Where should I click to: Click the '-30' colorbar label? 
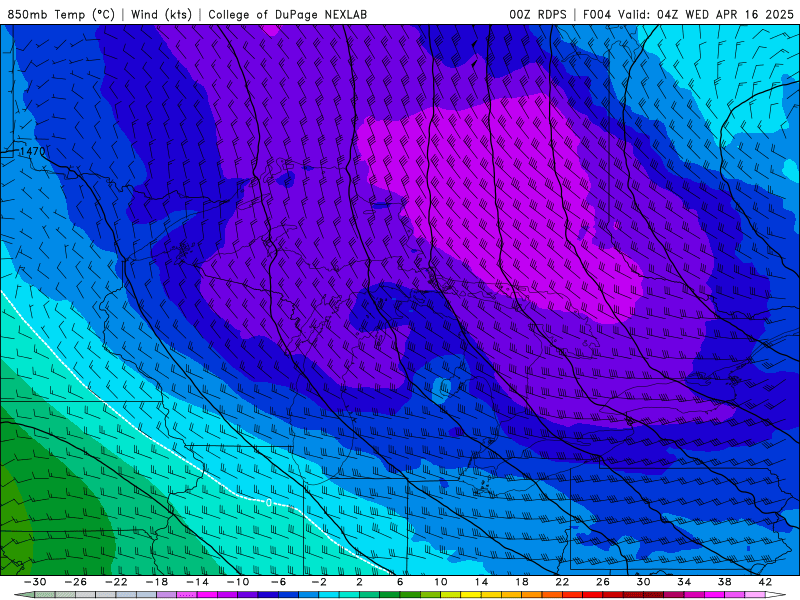35,582
